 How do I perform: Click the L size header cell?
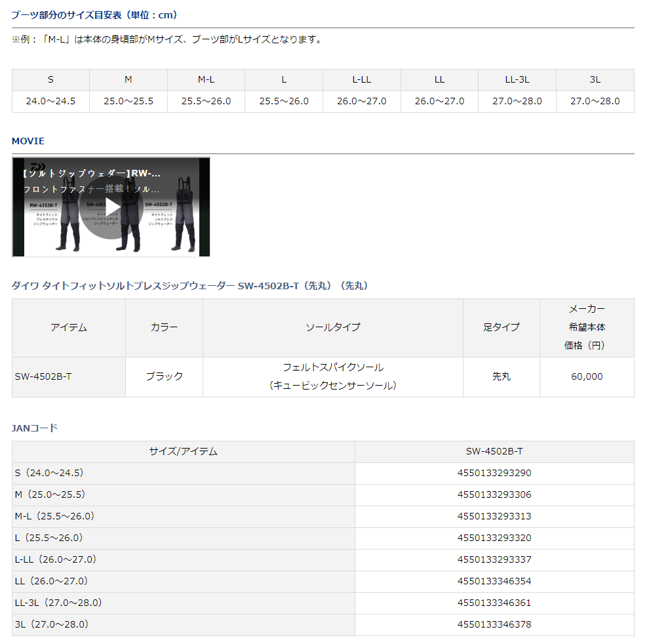[x=284, y=80]
